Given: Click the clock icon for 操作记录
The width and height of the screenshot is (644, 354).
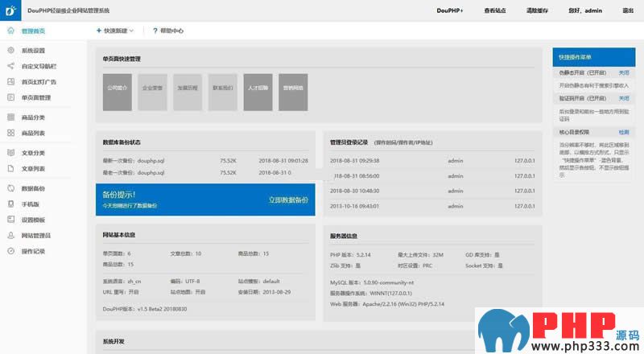Looking at the screenshot, I should pos(10,251).
